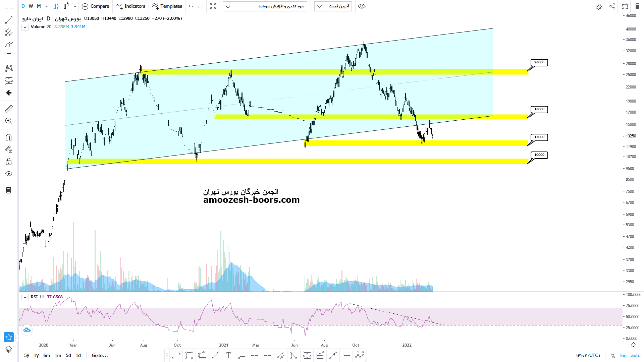Click the undo arrow in top toolbar
The height and width of the screenshot is (362, 644).
(191, 6)
